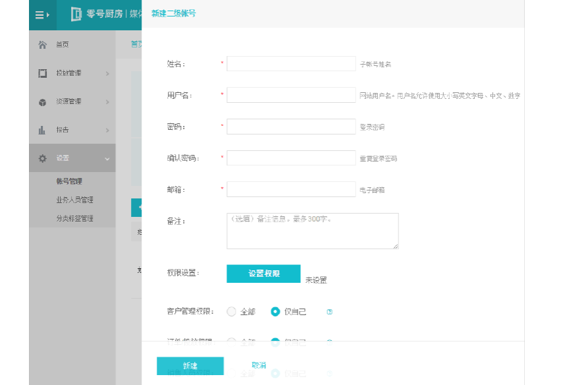Focus the 用户名 input field
This screenshot has width=588, height=385.
tap(291, 95)
